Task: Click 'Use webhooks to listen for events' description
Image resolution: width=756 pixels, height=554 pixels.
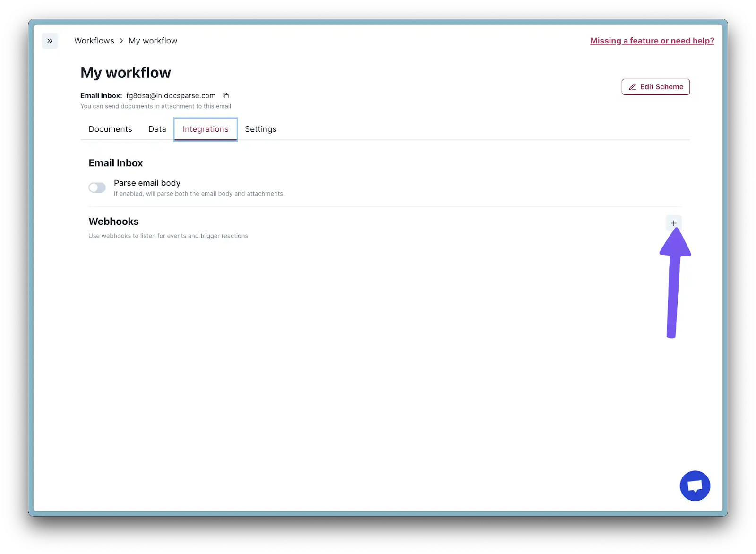Action: pyautogui.click(x=168, y=236)
